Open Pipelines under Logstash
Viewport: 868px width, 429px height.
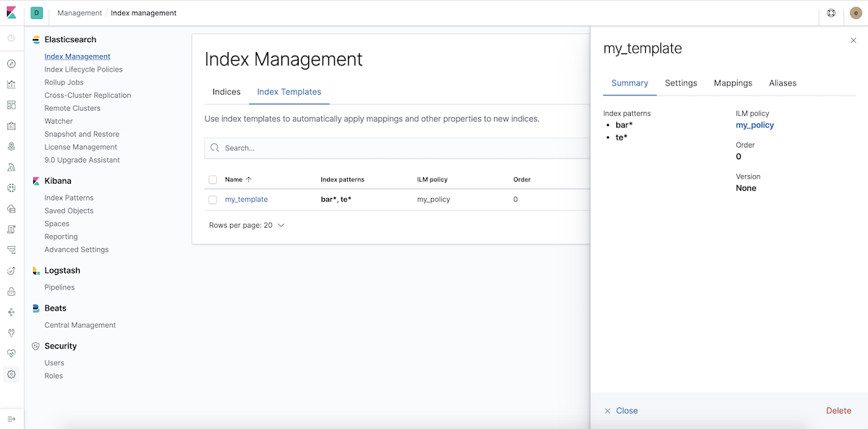[x=59, y=287]
